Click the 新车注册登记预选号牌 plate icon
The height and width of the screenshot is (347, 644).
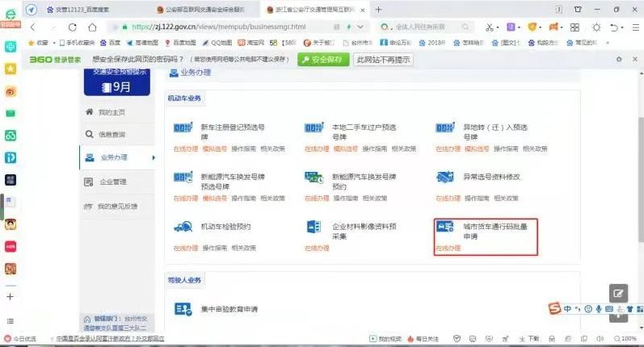(182, 128)
